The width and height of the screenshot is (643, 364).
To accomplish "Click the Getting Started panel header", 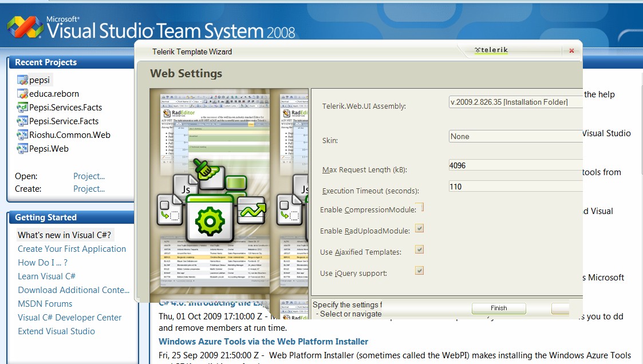I will pyautogui.click(x=70, y=217).
